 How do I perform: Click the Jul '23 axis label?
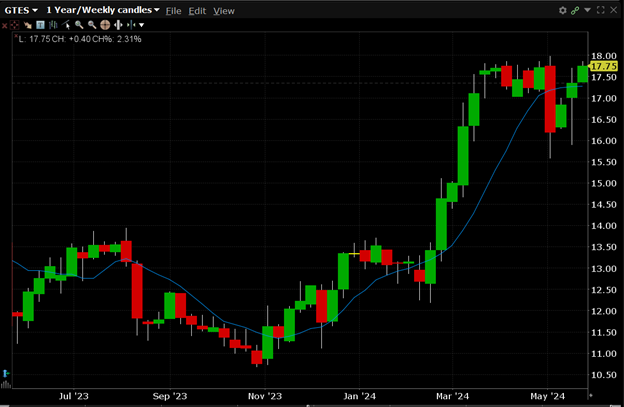click(x=74, y=396)
